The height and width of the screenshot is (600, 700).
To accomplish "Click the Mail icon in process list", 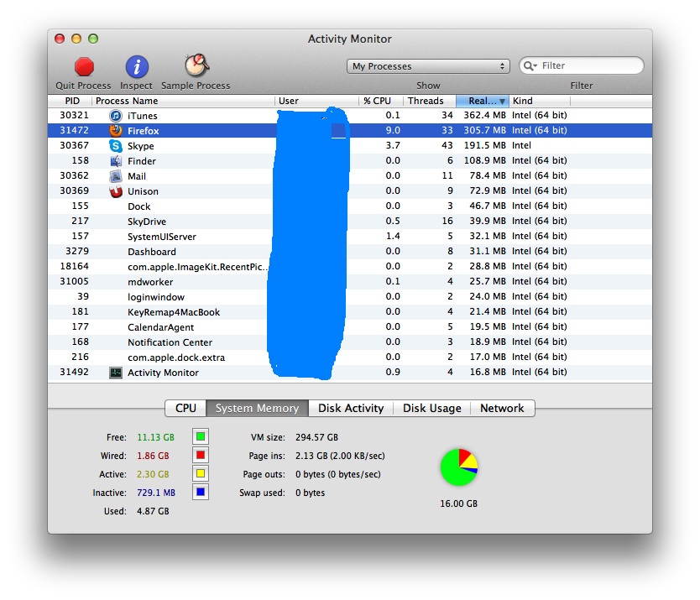I will click(x=116, y=176).
